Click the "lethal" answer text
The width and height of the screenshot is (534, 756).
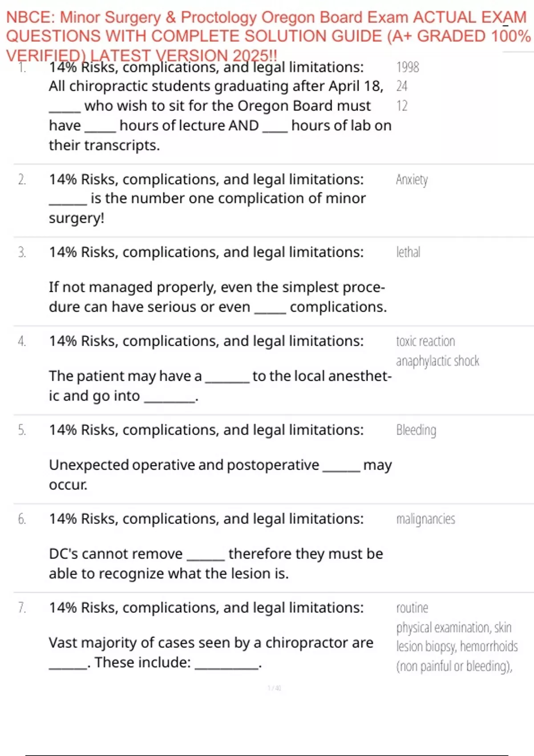click(x=408, y=252)
